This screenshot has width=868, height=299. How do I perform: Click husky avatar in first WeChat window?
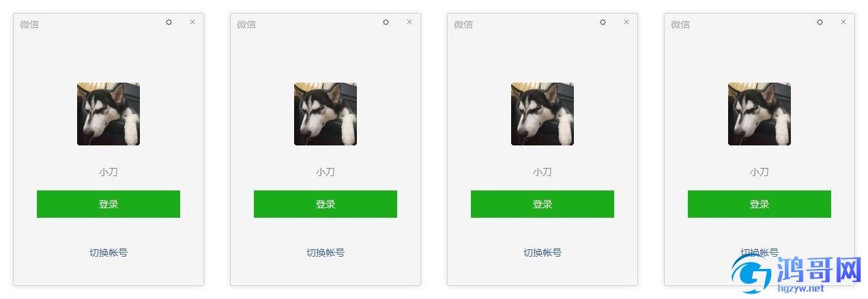(x=108, y=114)
